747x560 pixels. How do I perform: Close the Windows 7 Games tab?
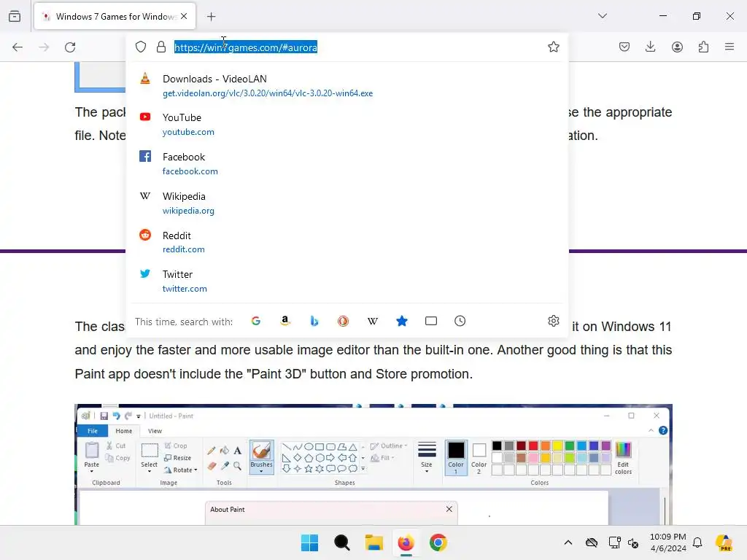(x=184, y=16)
